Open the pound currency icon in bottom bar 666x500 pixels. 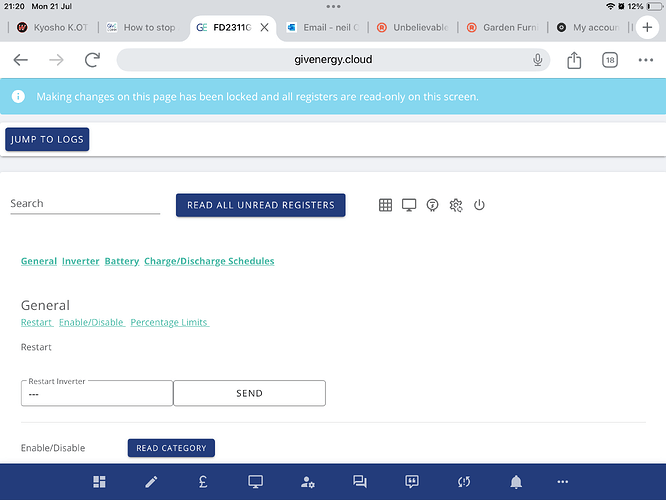coord(203,482)
